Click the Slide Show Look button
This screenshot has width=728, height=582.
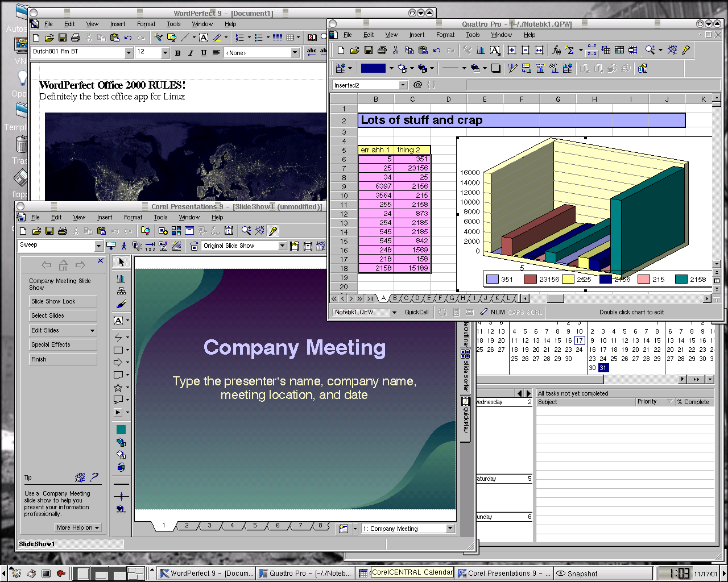63,301
